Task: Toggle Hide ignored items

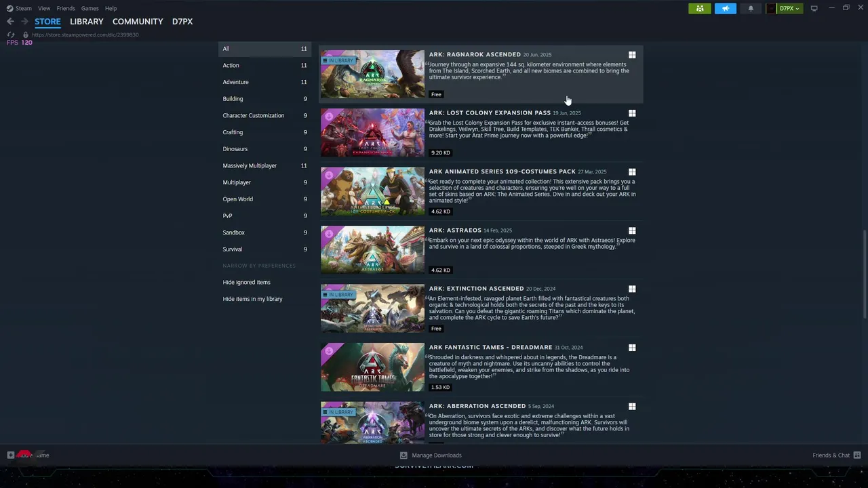Action: tap(247, 282)
